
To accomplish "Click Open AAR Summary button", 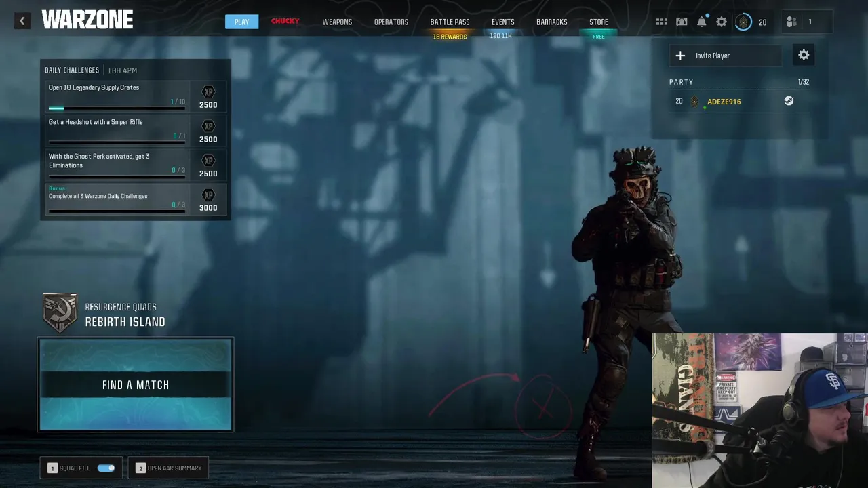I will click(x=169, y=468).
